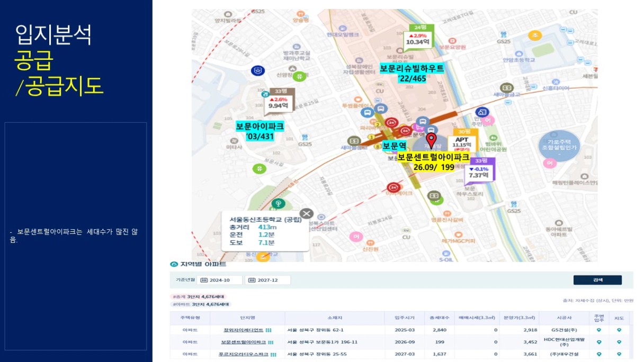Click grid icon beside 장위자이레디언트
The width and height of the screenshot is (644, 362).
[x=269, y=330]
